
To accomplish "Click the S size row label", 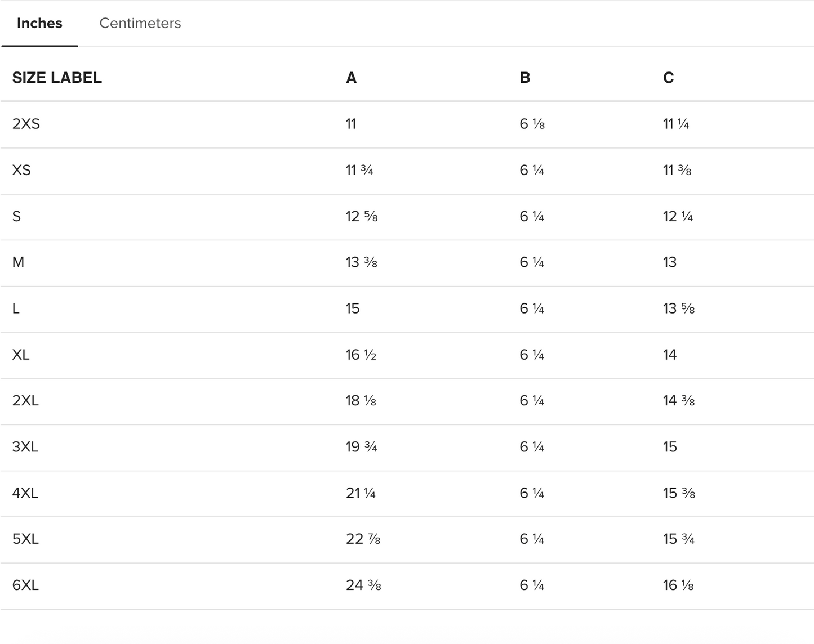I will pos(16,216).
